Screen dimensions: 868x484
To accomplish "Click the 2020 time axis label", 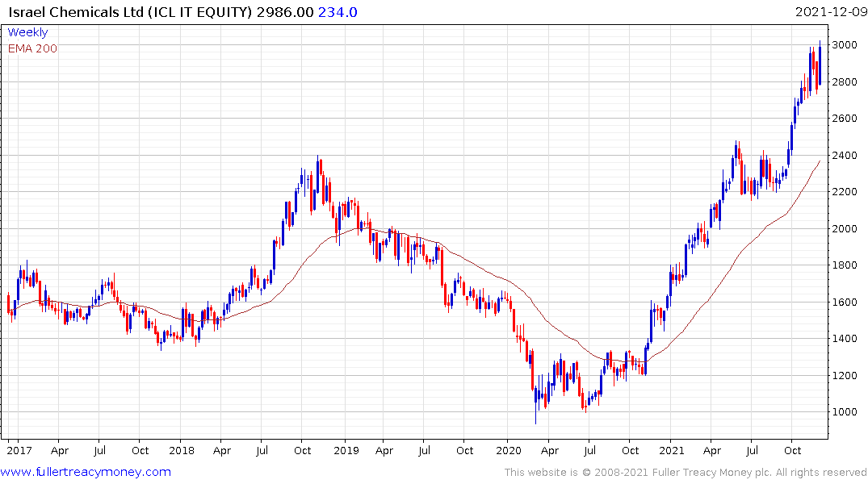I will point(509,450).
